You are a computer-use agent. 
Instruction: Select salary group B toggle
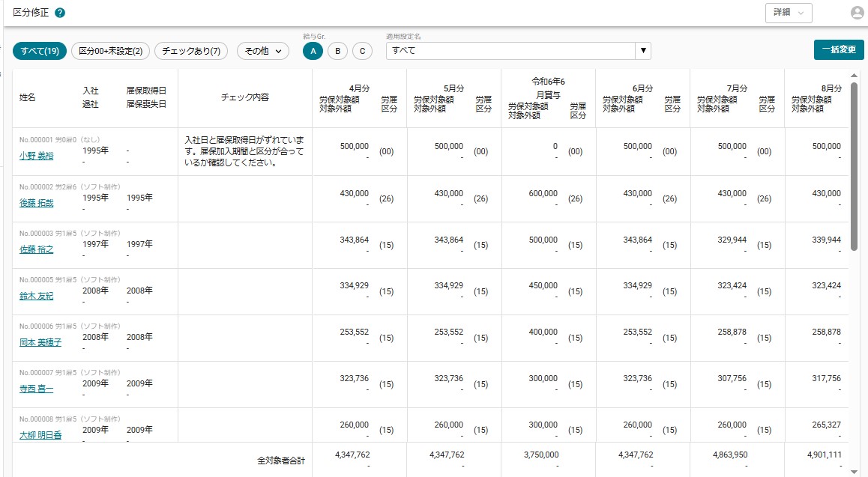pyautogui.click(x=337, y=51)
